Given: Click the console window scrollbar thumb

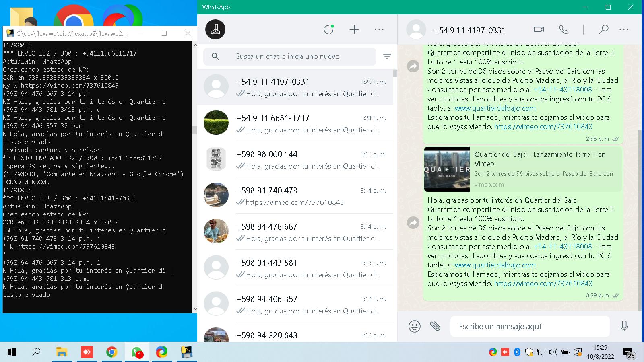Looking at the screenshot, I should click(x=195, y=130).
